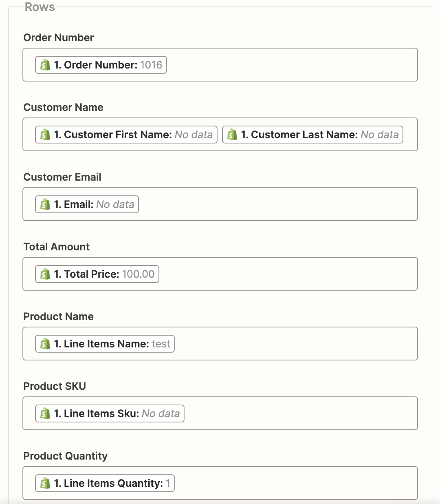Image resolution: width=440 pixels, height=504 pixels.
Task: Click the Shopify icon on the Order Number pill
Action: pyautogui.click(x=44, y=64)
